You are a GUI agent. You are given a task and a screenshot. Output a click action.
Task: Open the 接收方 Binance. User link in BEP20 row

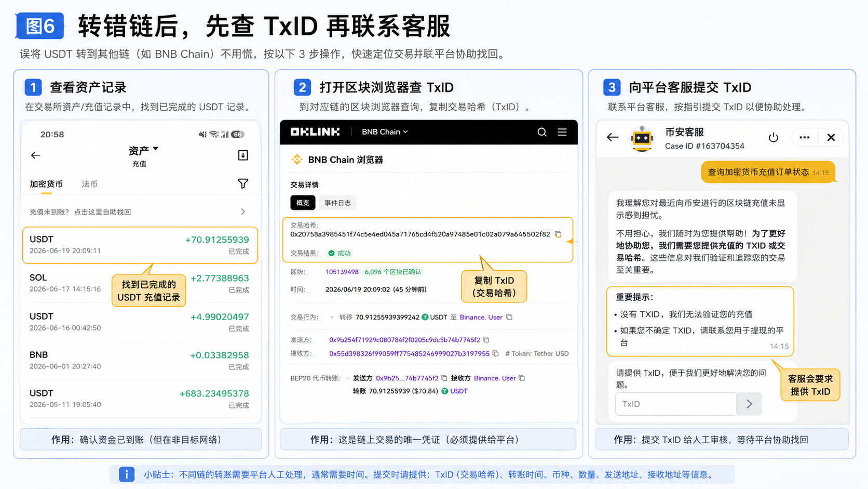coord(495,378)
